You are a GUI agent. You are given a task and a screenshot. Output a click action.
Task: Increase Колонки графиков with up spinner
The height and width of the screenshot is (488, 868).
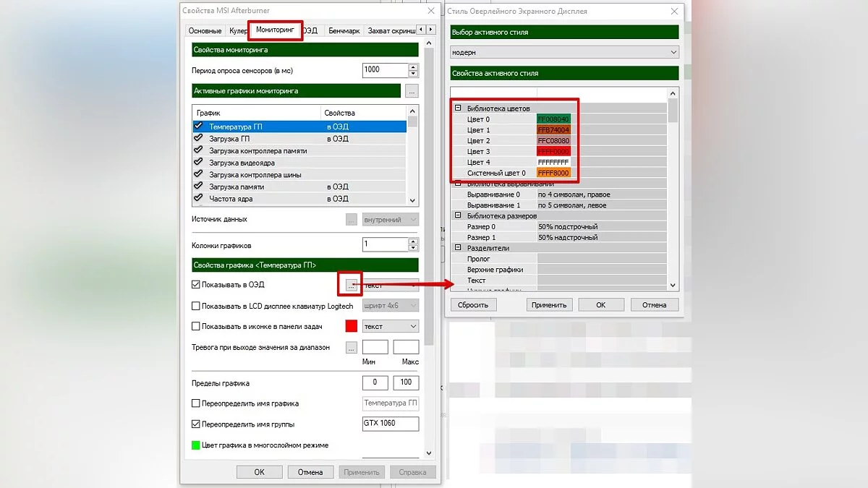[414, 241]
